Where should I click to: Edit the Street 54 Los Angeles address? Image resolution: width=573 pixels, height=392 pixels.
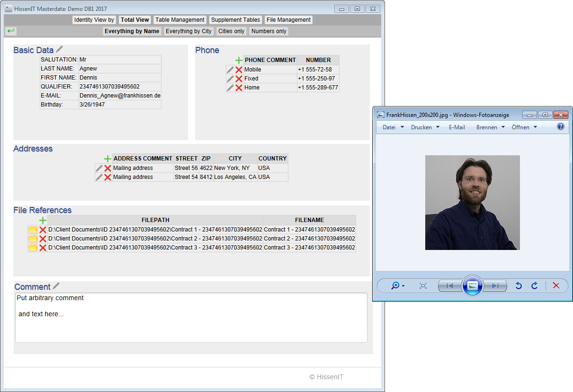[x=99, y=177]
